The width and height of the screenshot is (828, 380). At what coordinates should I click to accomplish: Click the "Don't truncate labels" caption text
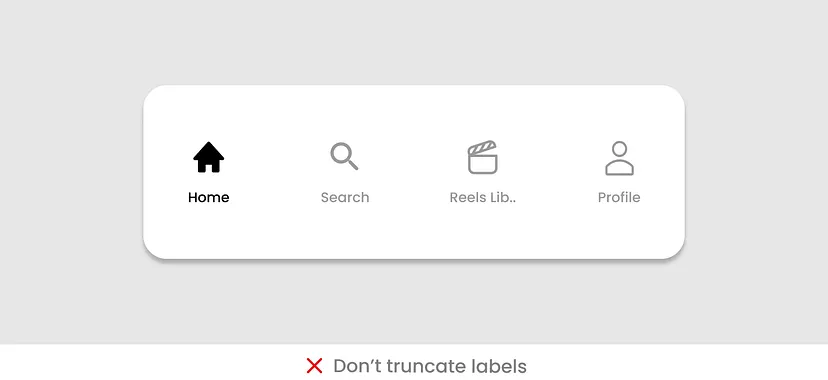430,366
